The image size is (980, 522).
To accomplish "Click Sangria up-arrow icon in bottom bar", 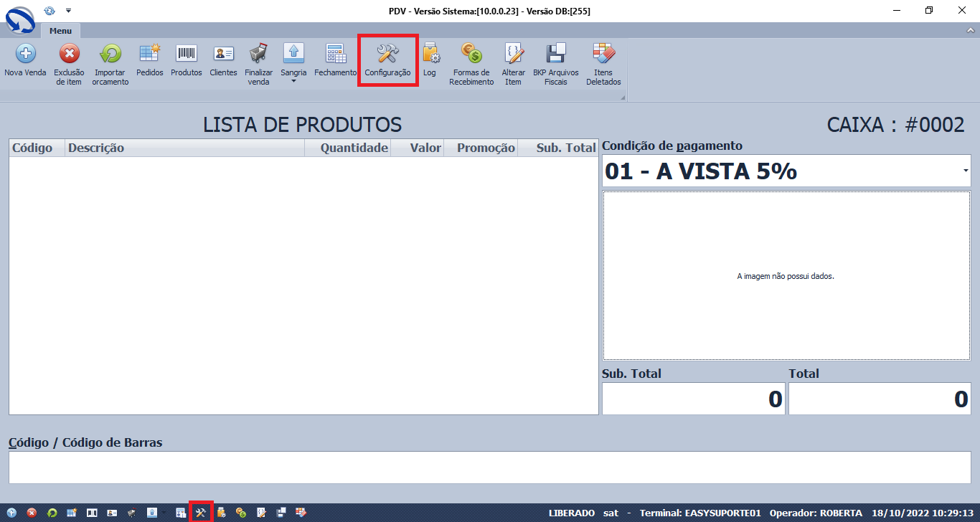I will [152, 513].
